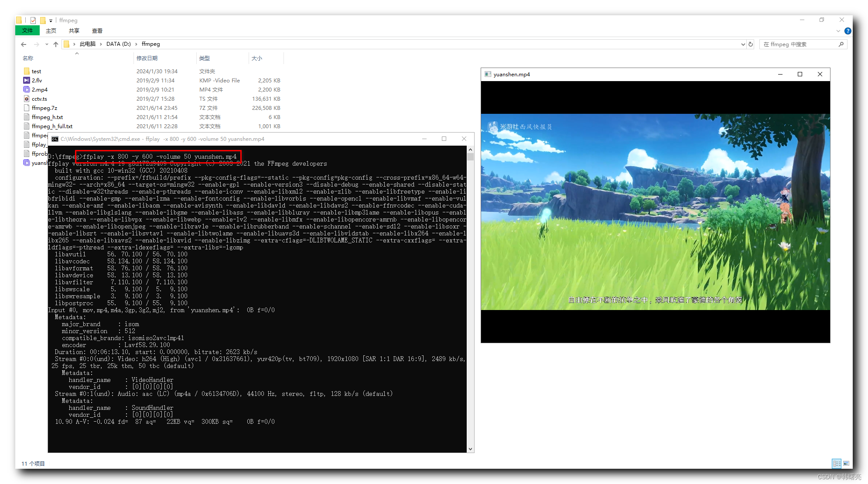The height and width of the screenshot is (484, 868).
Task: Navigate to DATA (D:) via breadcrumb
Action: pyautogui.click(x=119, y=44)
